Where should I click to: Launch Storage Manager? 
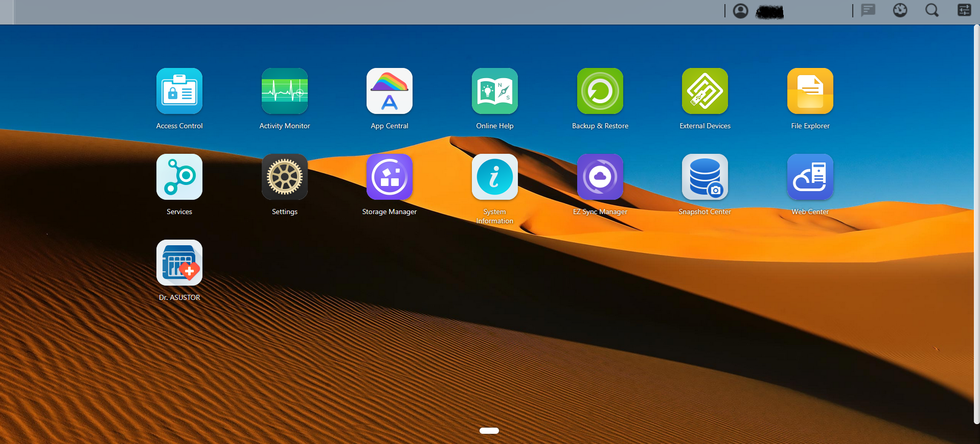click(x=390, y=177)
